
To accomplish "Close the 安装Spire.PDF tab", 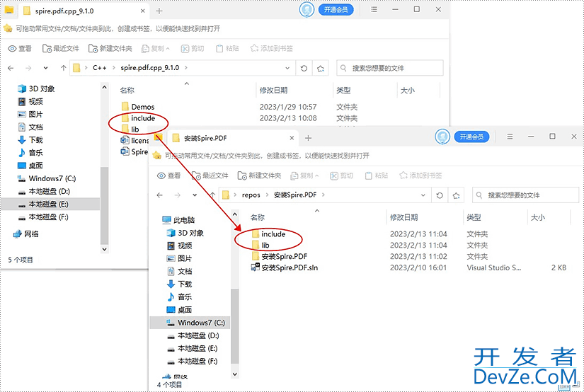I will (292, 138).
